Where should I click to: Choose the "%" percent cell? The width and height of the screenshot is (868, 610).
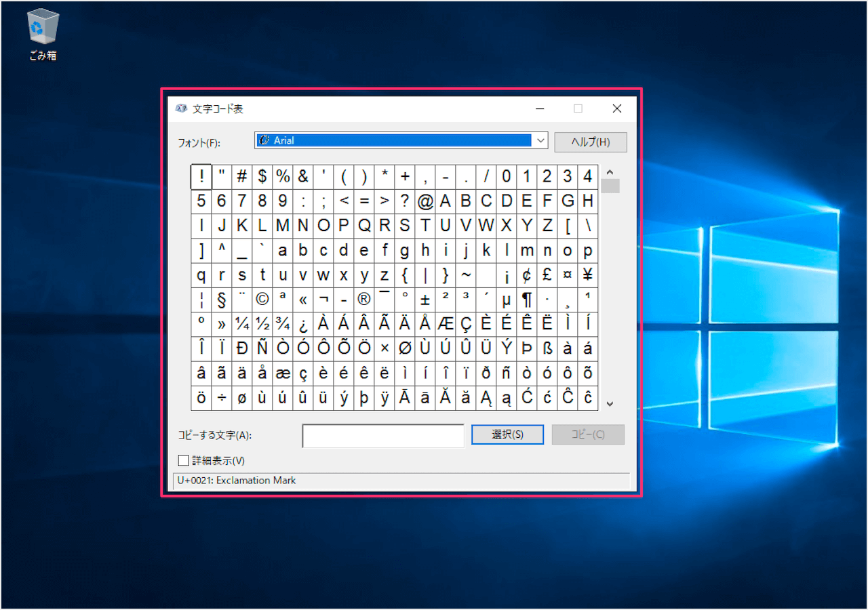tap(283, 177)
